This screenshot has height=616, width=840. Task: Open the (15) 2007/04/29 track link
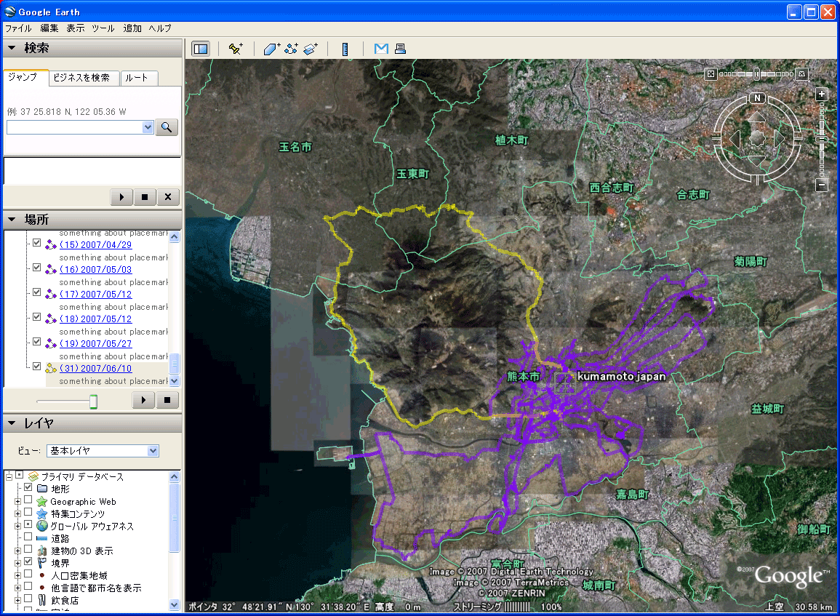[95, 245]
